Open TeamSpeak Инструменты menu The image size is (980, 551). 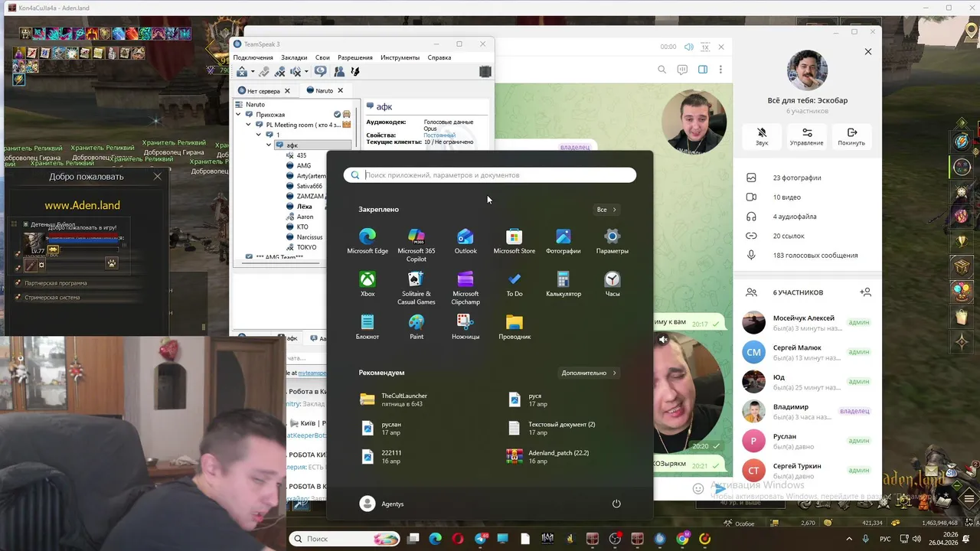(400, 57)
